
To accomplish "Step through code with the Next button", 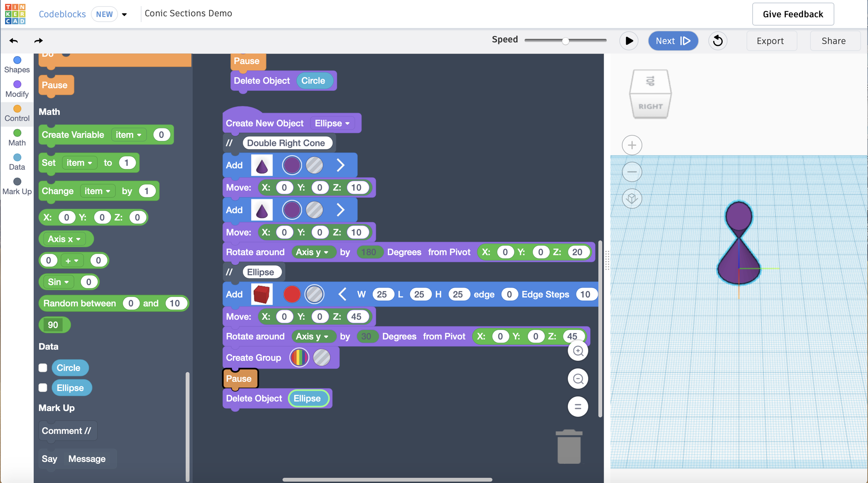I will pos(673,41).
